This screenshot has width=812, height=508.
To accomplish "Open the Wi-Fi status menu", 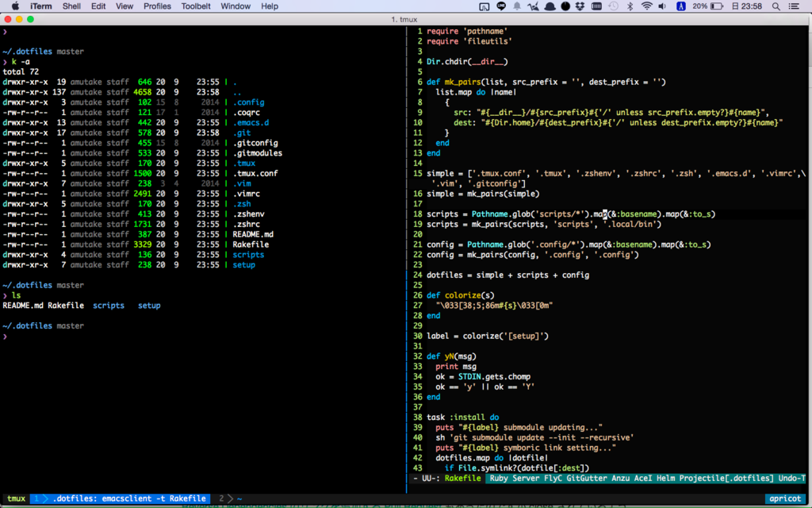I will pyautogui.click(x=646, y=6).
